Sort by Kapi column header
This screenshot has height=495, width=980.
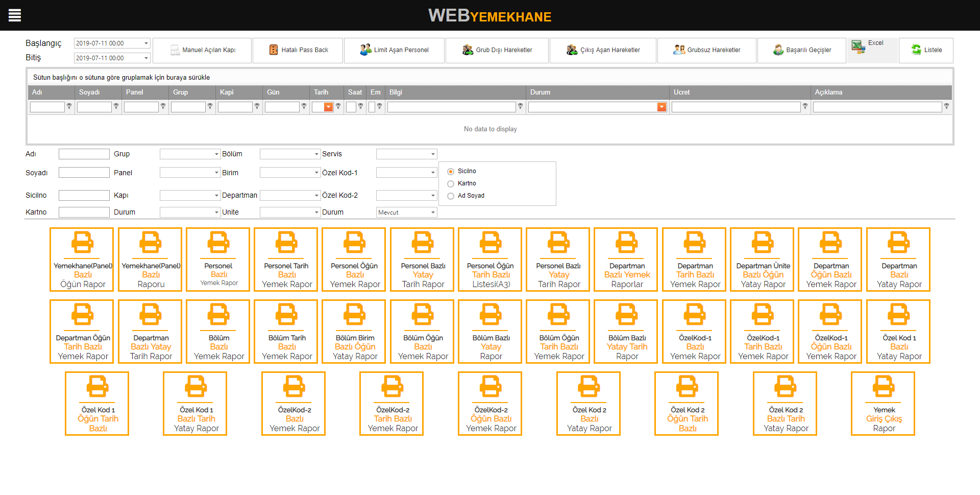point(239,92)
